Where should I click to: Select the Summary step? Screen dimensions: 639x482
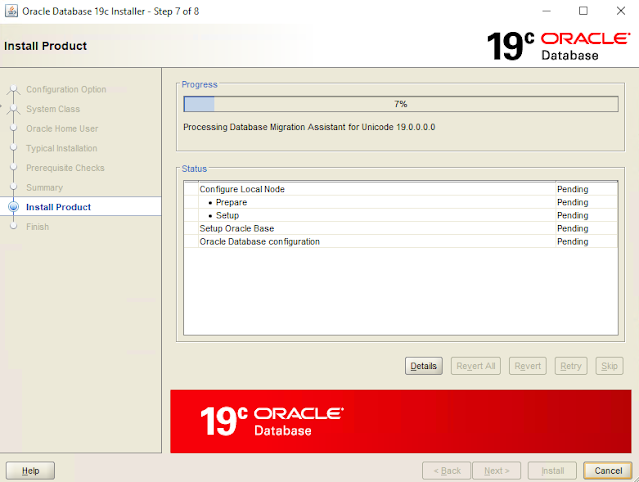coord(44,187)
